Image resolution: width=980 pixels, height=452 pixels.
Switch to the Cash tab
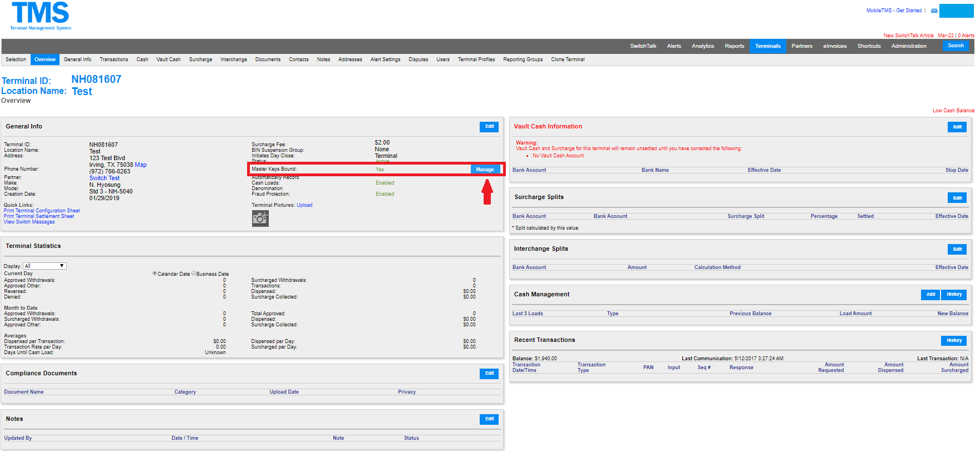tap(142, 59)
